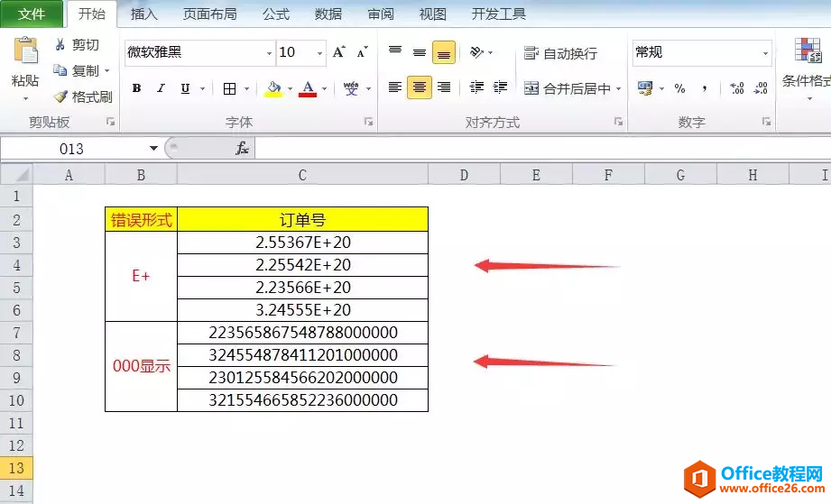Click the formula bar input
The image size is (831, 504).
tap(542, 149)
